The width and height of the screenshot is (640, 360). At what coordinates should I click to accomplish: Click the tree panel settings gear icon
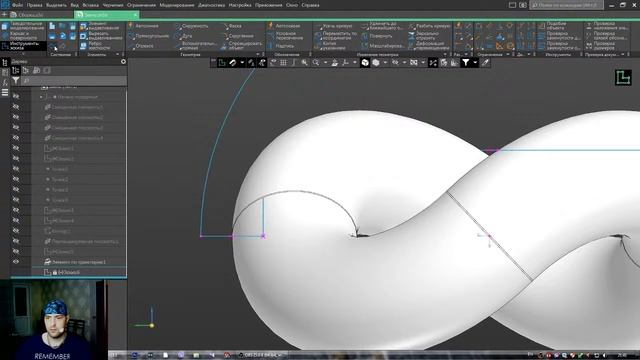click(x=123, y=62)
